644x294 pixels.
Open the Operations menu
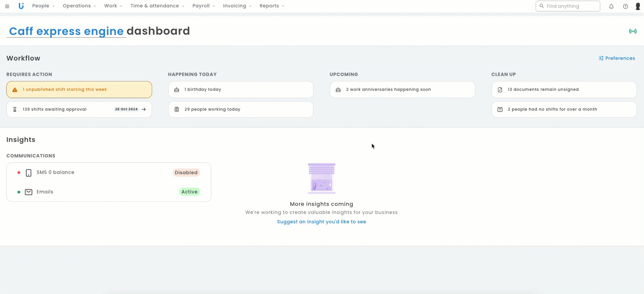pyautogui.click(x=79, y=6)
